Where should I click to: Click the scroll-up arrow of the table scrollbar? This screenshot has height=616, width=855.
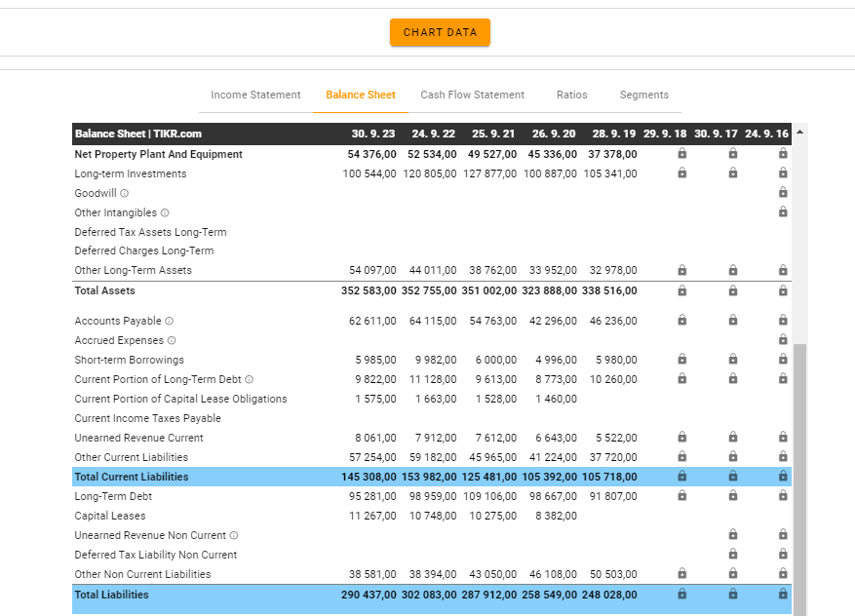click(799, 133)
